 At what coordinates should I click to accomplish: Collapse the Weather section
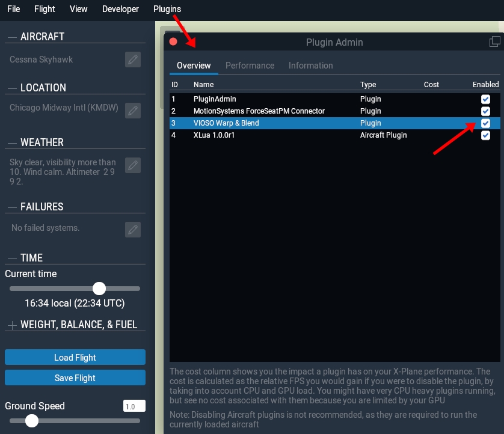[x=12, y=143]
